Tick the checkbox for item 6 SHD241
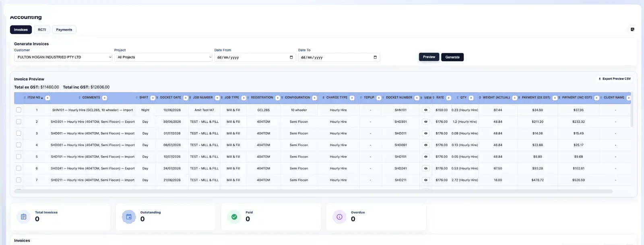644x245 pixels. coord(19,168)
